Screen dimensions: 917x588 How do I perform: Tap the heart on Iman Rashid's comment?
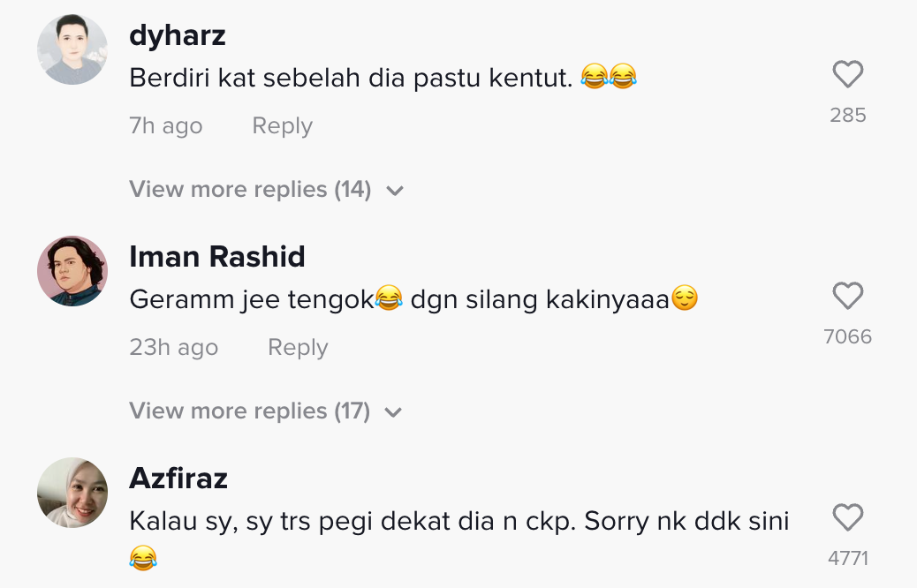point(847,297)
